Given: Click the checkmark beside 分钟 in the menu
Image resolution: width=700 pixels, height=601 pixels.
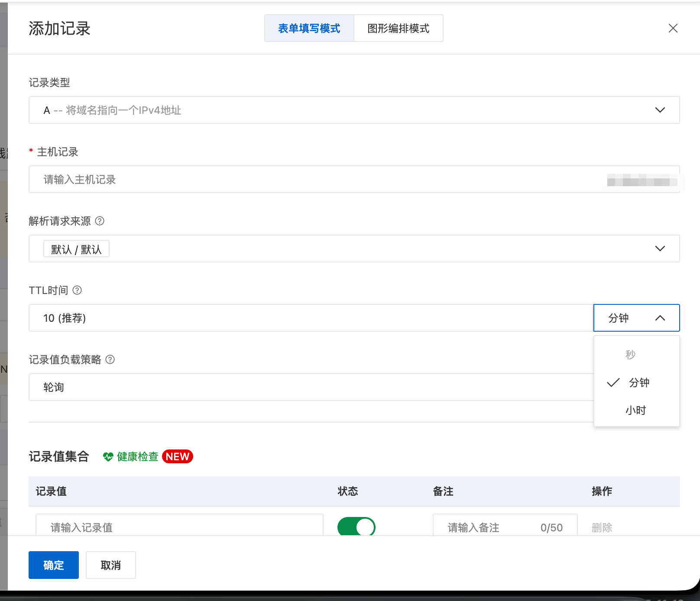Looking at the screenshot, I should point(614,382).
